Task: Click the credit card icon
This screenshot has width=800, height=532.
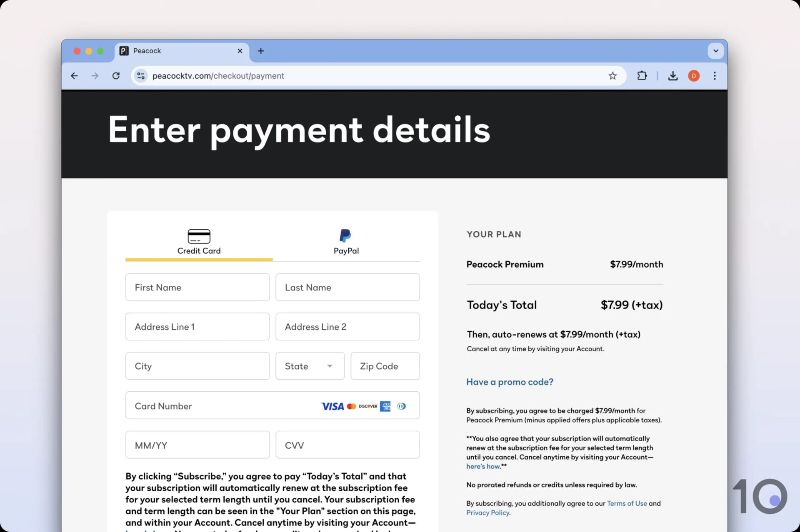Action: tap(199, 236)
